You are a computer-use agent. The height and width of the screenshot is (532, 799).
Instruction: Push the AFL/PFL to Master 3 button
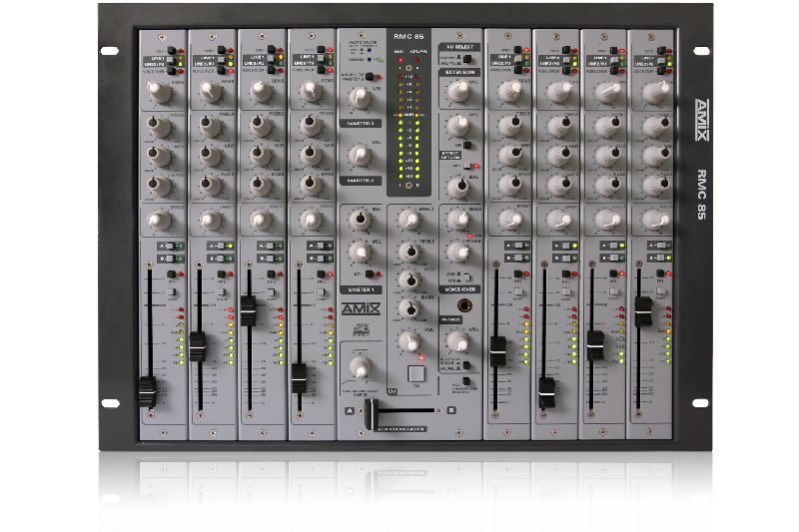point(370,77)
